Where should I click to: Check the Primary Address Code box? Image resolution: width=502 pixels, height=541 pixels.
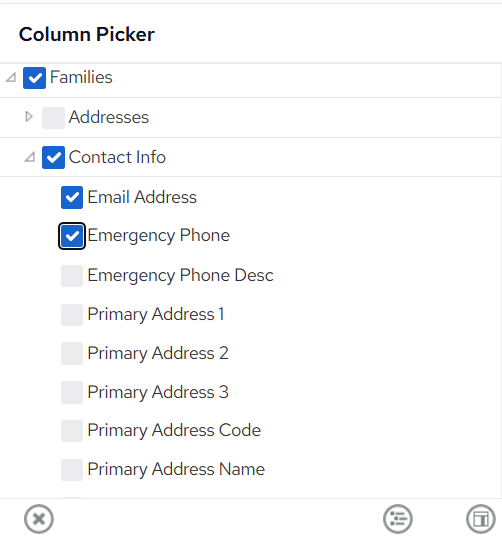pyautogui.click(x=72, y=431)
